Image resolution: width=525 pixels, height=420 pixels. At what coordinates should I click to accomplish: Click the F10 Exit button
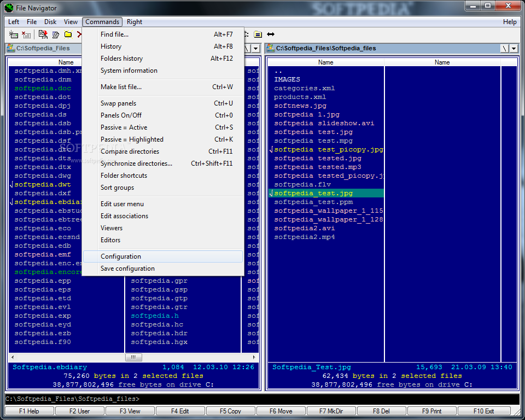click(x=484, y=411)
